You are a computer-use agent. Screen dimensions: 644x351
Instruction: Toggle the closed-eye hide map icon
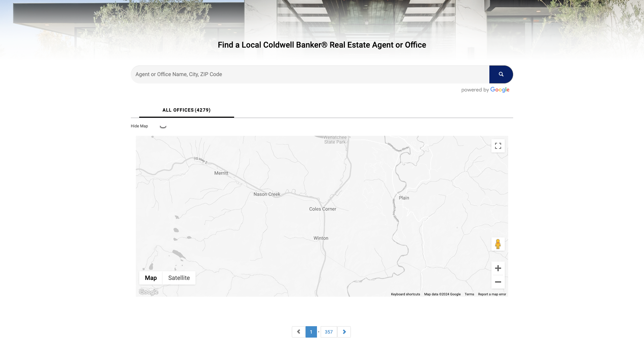point(163,127)
